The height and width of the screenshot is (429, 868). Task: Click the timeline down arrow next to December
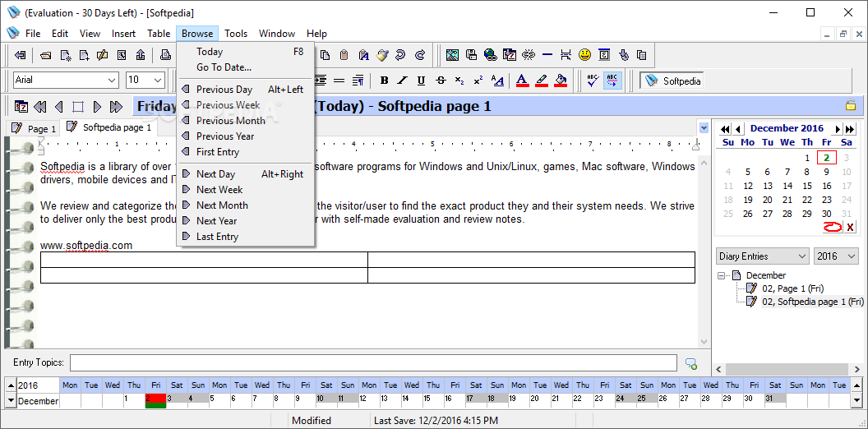(x=11, y=400)
